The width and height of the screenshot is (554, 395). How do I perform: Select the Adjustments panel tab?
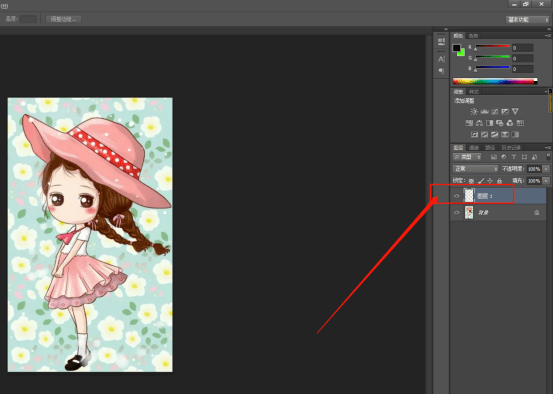pos(458,92)
